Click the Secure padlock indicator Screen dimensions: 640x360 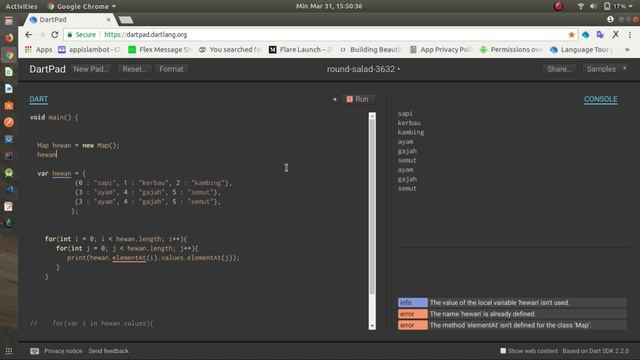coord(82,35)
